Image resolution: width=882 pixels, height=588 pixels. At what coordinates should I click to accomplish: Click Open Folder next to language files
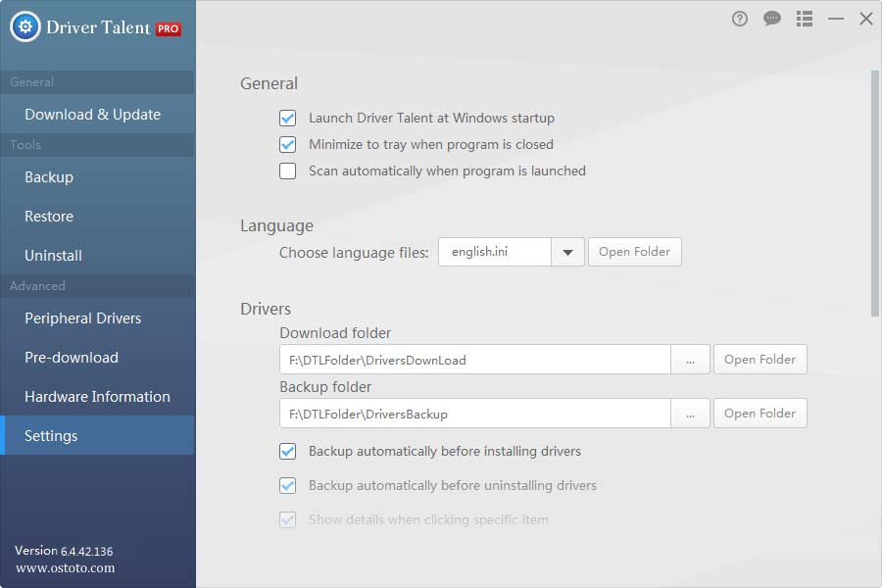(x=634, y=252)
